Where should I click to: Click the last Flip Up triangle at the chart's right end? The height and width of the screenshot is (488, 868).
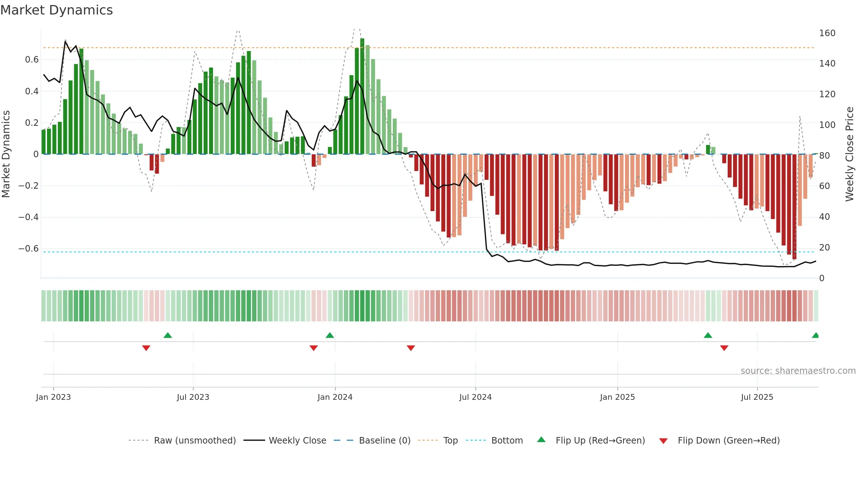(x=815, y=335)
